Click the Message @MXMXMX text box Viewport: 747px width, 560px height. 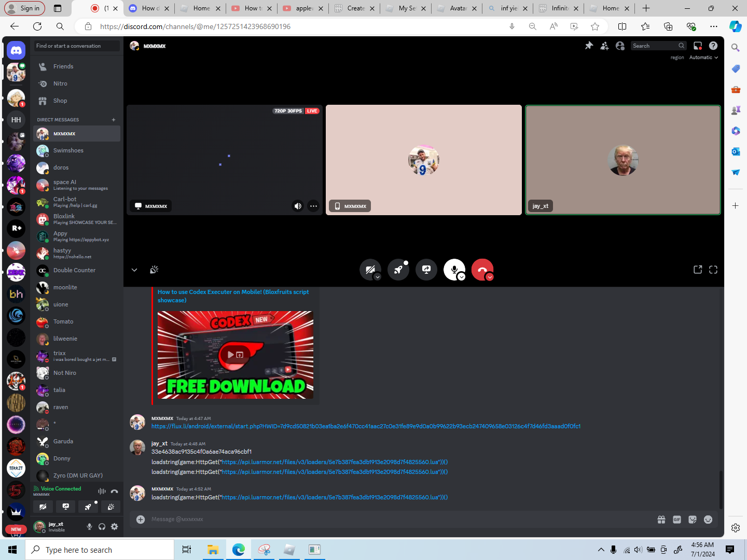tap(399, 519)
